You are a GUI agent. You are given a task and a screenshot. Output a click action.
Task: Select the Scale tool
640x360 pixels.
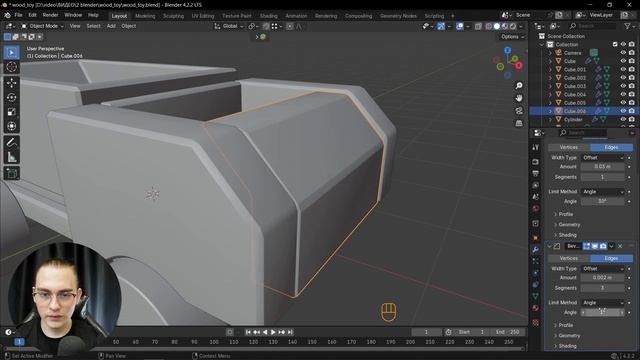tap(11, 112)
